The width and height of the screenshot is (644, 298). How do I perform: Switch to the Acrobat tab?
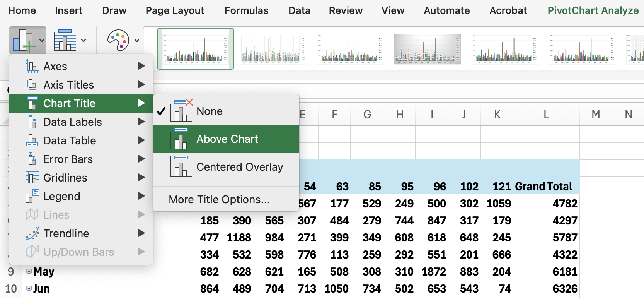508,10
